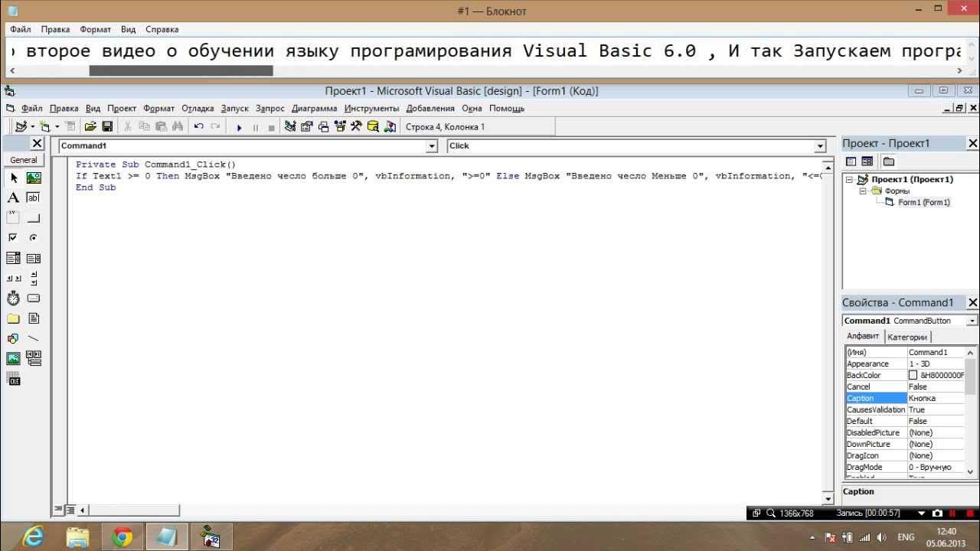Viewport: 980px width, 551px height.
Task: Select the vertical scrollbar control in the toolbox
Action: coord(34,279)
